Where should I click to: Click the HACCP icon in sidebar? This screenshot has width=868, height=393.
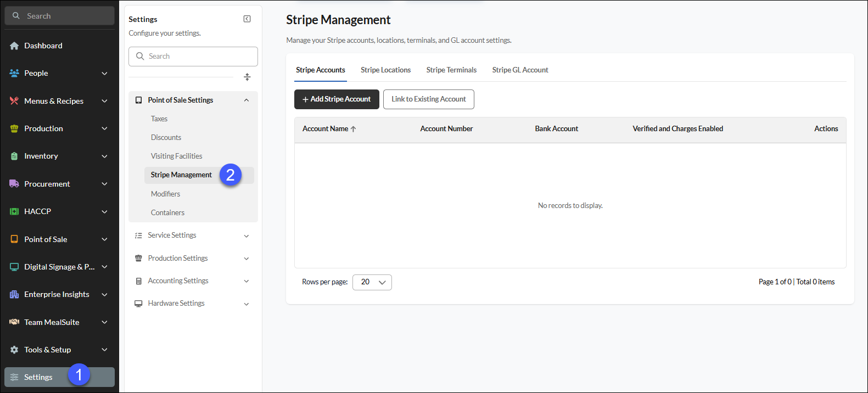(14, 211)
